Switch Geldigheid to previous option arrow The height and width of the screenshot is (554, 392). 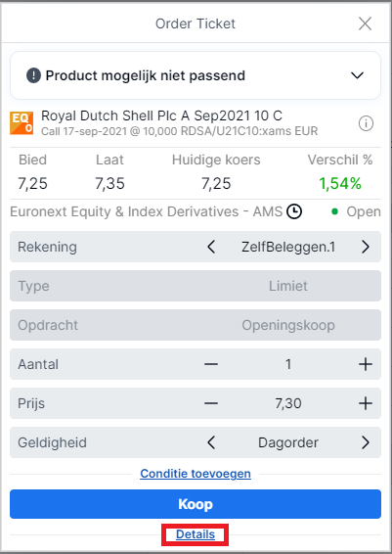tap(211, 442)
